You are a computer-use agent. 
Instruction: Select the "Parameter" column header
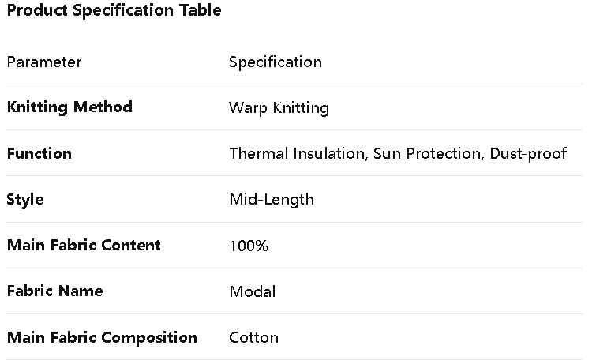[x=44, y=62]
